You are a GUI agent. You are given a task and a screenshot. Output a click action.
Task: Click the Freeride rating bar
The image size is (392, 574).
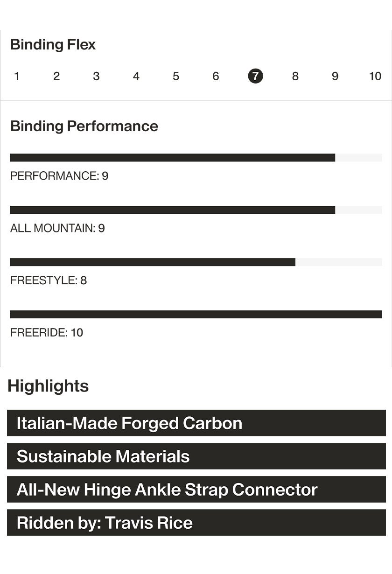tap(196, 315)
